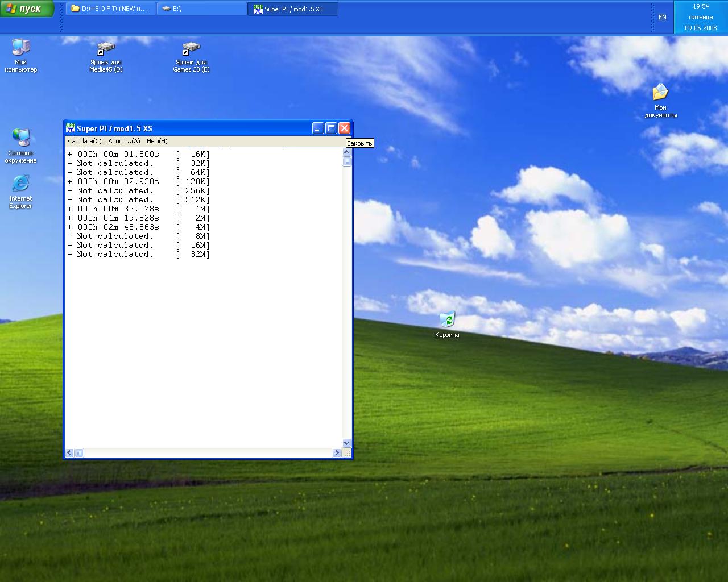Click the horizontal scrollbar right arrow

(x=337, y=453)
